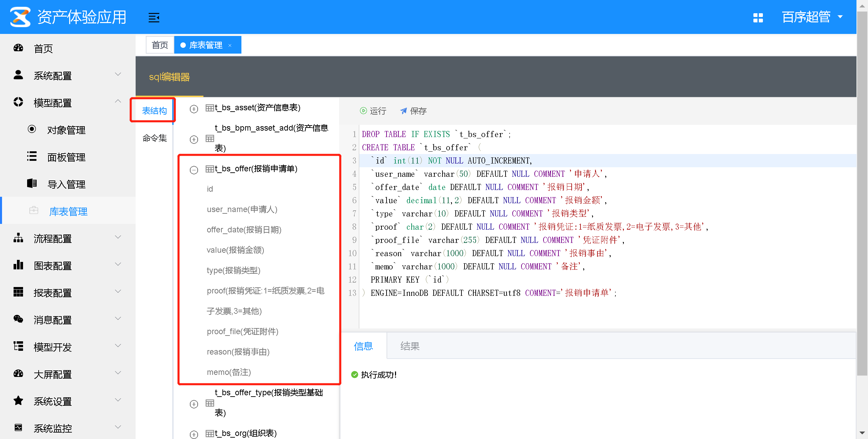
Task: Click SQL editor line 3 with id column
Action: point(608,160)
